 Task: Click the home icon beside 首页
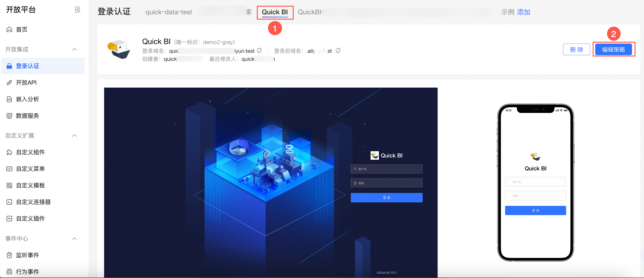tap(9, 30)
